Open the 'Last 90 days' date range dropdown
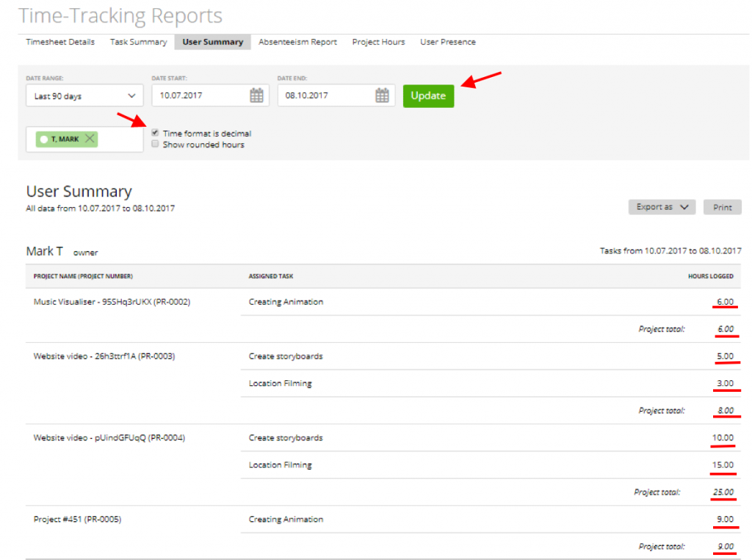The image size is (752, 560). (x=84, y=95)
